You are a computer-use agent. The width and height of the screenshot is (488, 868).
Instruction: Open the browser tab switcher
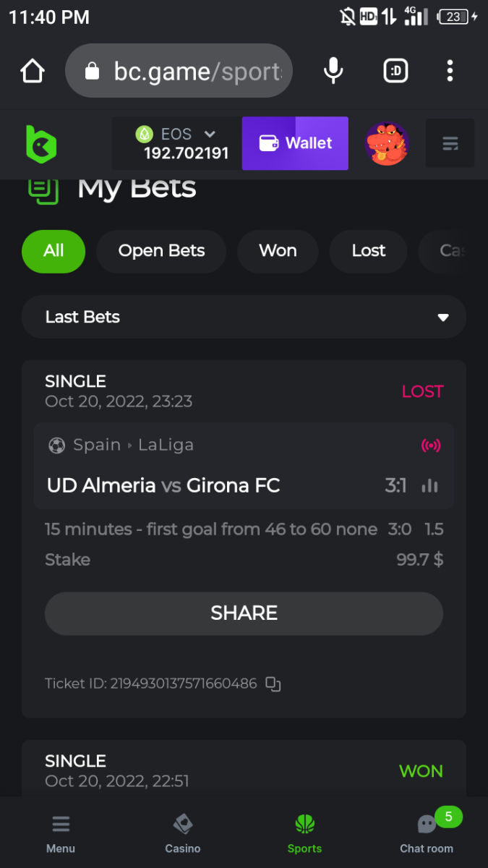[395, 71]
